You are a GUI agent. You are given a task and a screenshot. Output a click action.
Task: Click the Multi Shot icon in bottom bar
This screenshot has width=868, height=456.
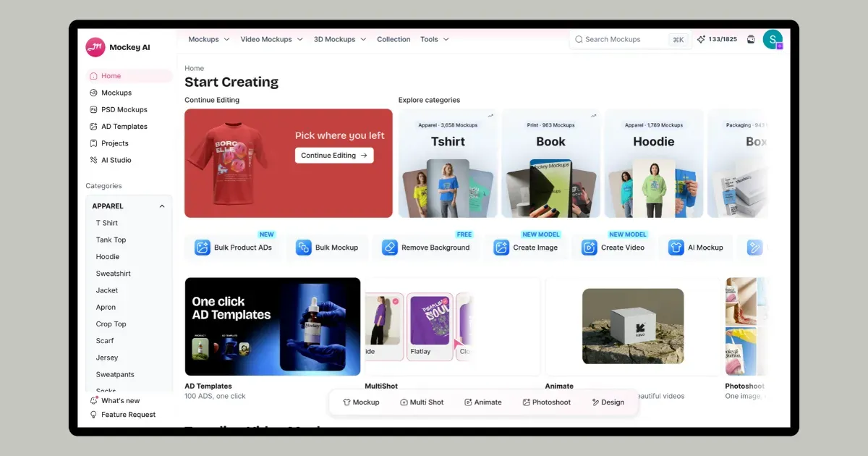click(x=404, y=402)
